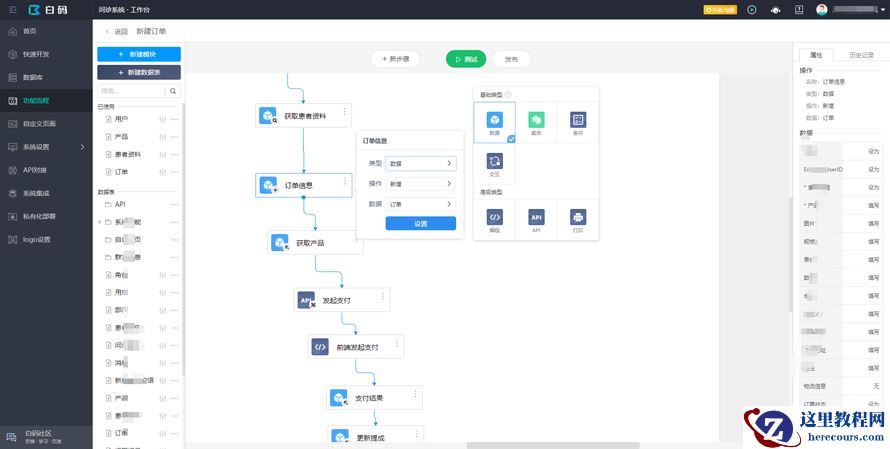Image resolution: width=890 pixels, height=449 pixels.
Task: Choose the 数据 basic type icon
Action: pos(494,123)
